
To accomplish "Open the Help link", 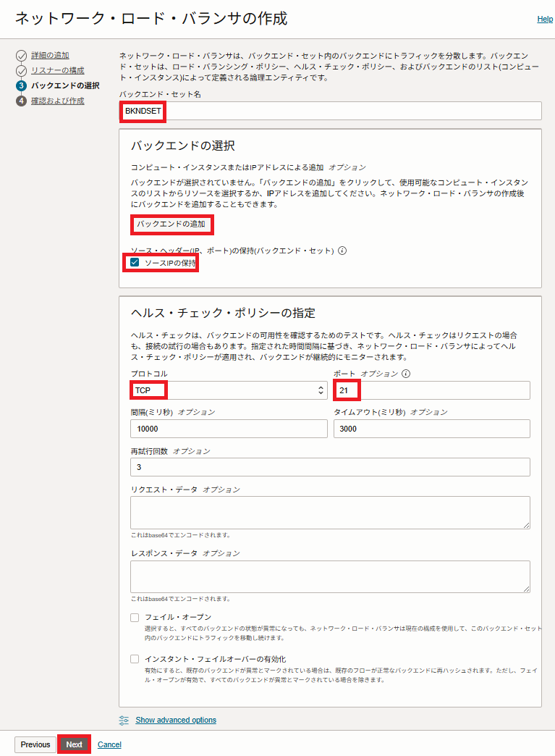I will click(x=545, y=19).
